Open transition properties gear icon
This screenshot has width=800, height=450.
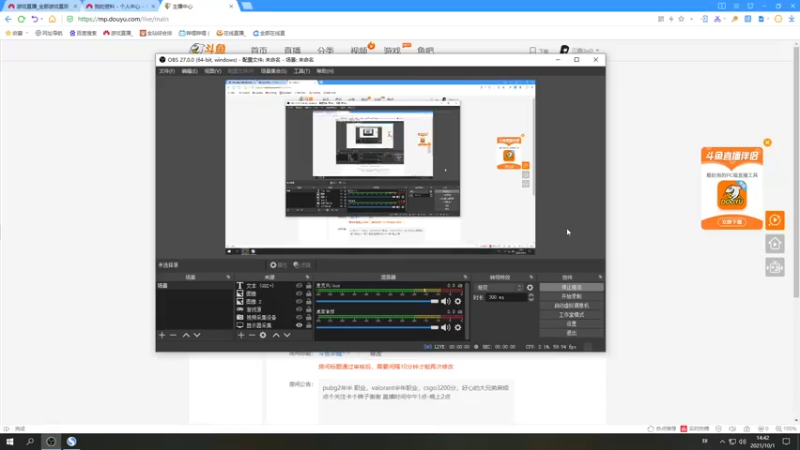pyautogui.click(x=530, y=287)
